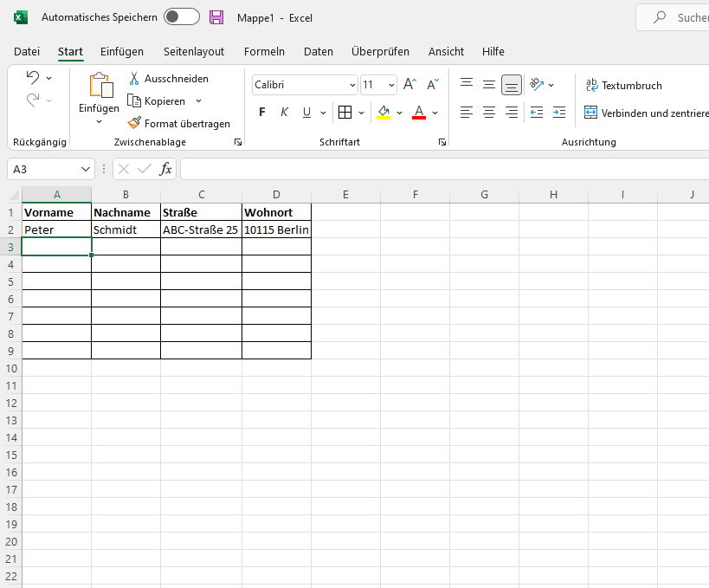
Task: Click the Ausschneiden scissors icon
Action: [135, 79]
